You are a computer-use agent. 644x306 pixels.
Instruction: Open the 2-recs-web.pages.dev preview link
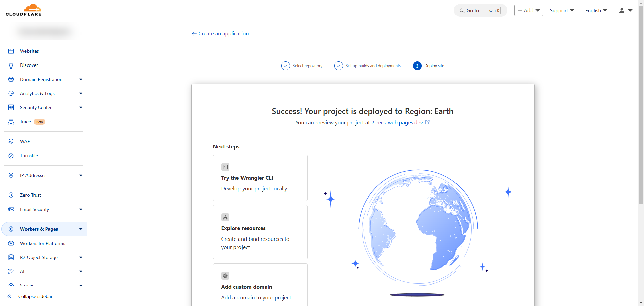pyautogui.click(x=397, y=123)
